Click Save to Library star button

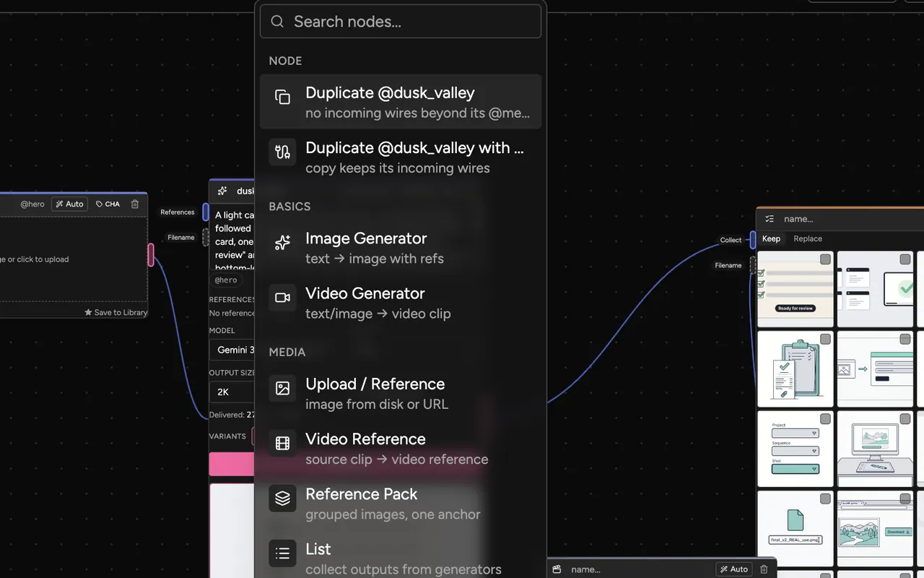[115, 312]
